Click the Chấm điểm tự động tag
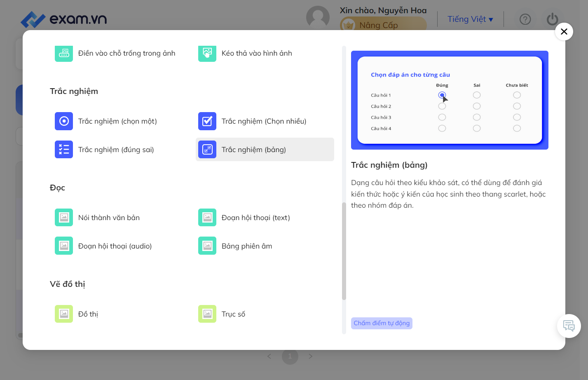Viewport: 588px width, 380px height. click(382, 323)
